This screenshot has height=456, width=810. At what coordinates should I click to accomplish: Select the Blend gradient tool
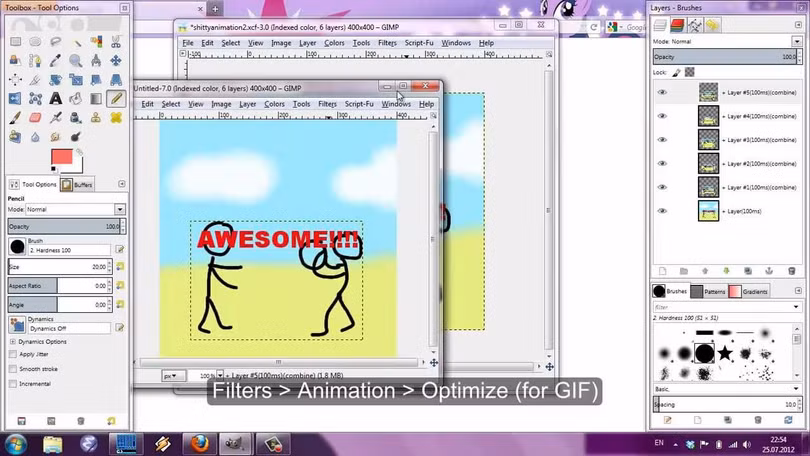(x=96, y=98)
